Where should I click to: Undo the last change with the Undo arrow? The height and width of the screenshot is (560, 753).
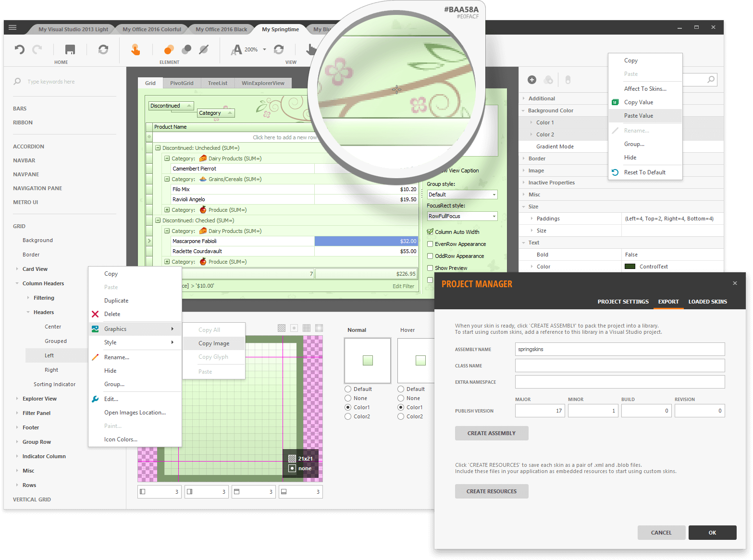[19, 49]
